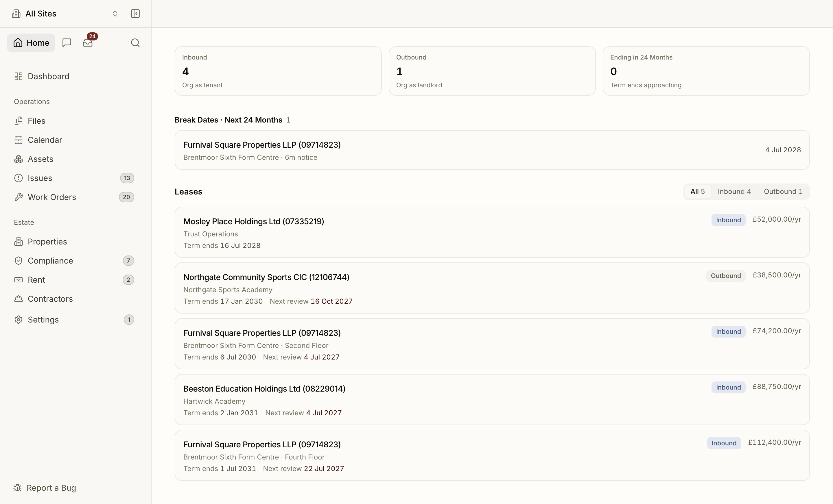Screen dimensions: 833x504
Task: Open the Assets icon in sidebar
Action: point(19,159)
